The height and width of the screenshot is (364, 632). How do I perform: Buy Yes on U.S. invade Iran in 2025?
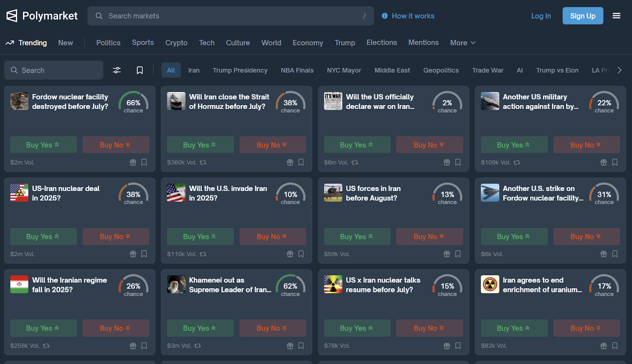[x=200, y=236]
